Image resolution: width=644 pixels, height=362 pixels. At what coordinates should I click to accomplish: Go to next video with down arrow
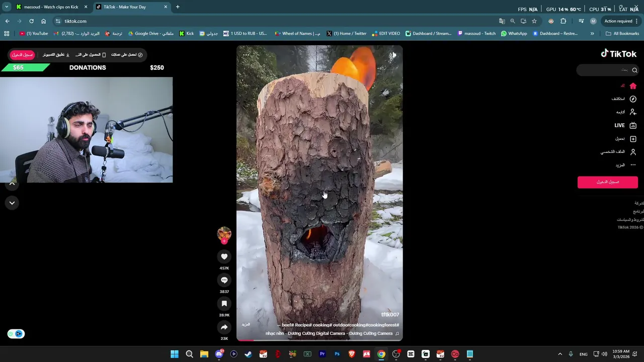point(12,203)
